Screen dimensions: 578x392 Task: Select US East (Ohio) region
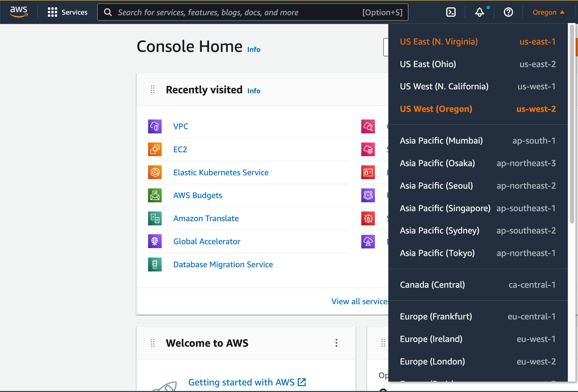click(478, 64)
